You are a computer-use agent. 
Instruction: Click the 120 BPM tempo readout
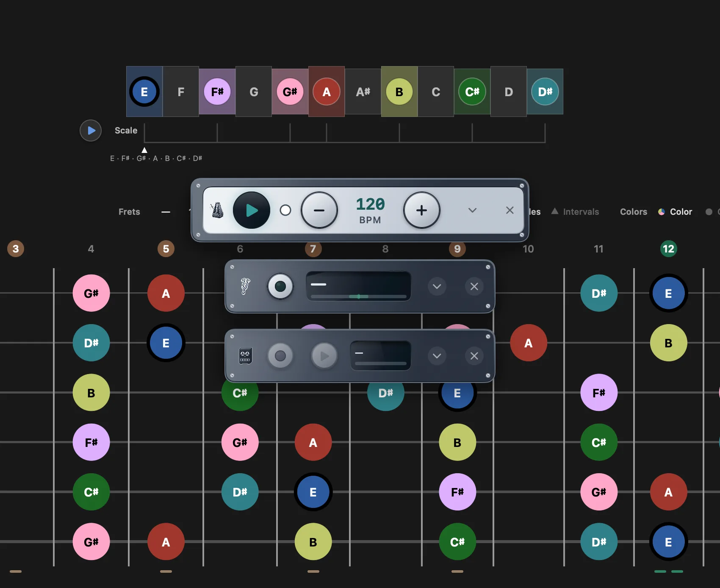click(370, 210)
